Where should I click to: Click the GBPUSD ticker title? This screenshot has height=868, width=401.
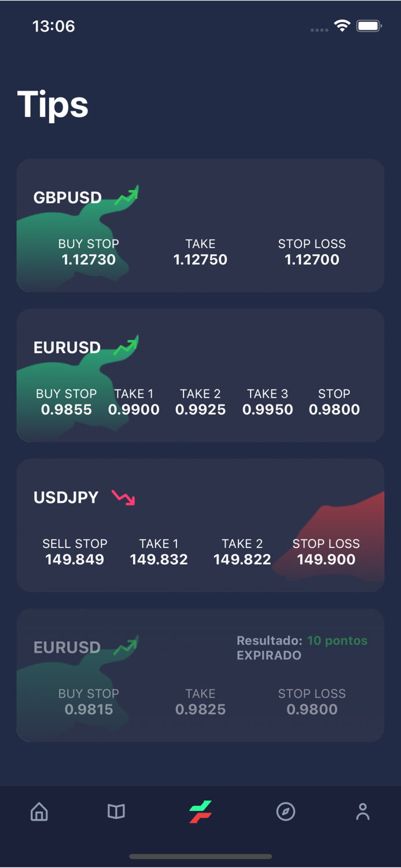point(67,197)
